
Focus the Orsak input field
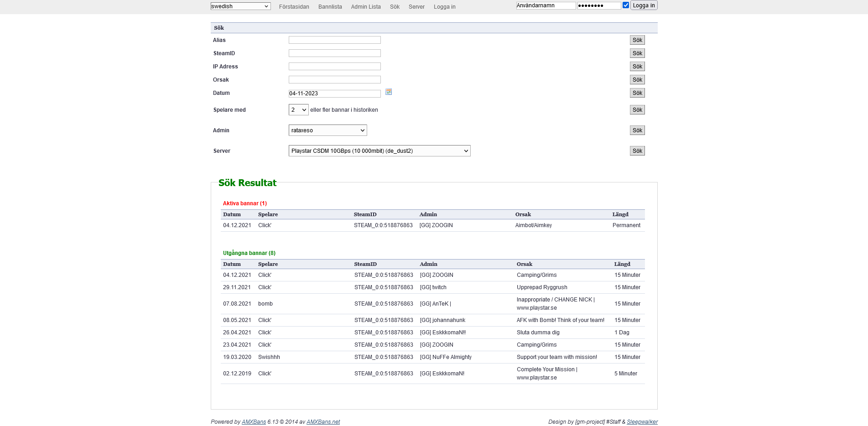click(x=335, y=80)
